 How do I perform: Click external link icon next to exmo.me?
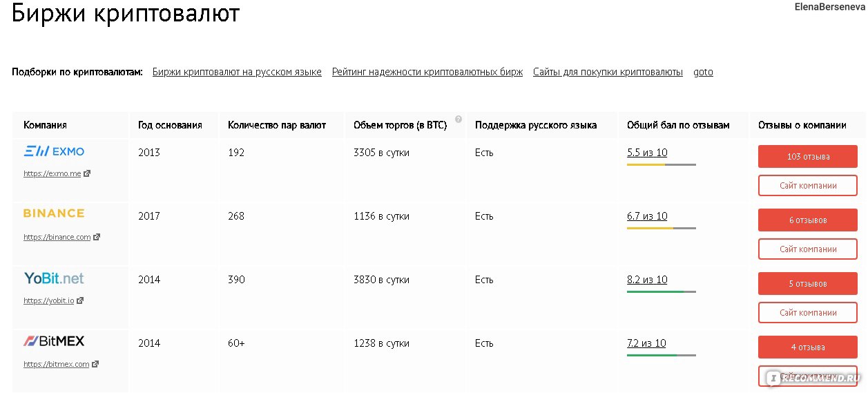(x=87, y=174)
